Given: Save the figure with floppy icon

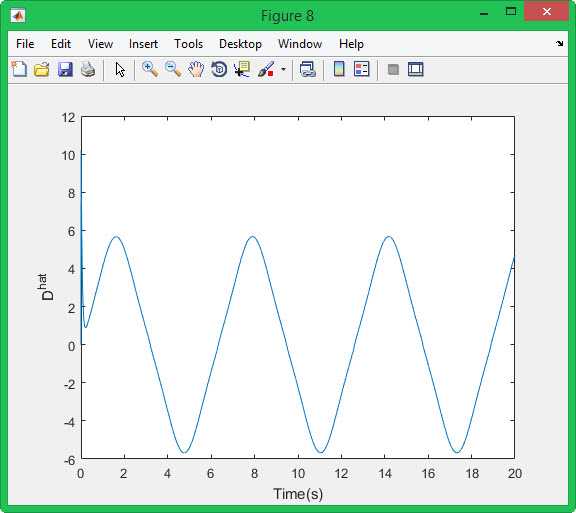Looking at the screenshot, I should point(65,69).
